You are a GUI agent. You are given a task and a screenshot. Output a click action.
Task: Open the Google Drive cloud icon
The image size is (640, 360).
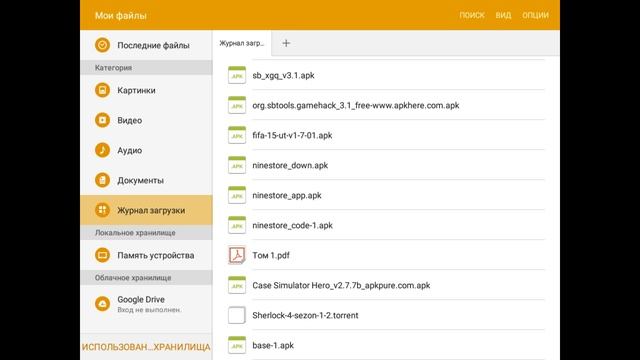tap(102, 304)
